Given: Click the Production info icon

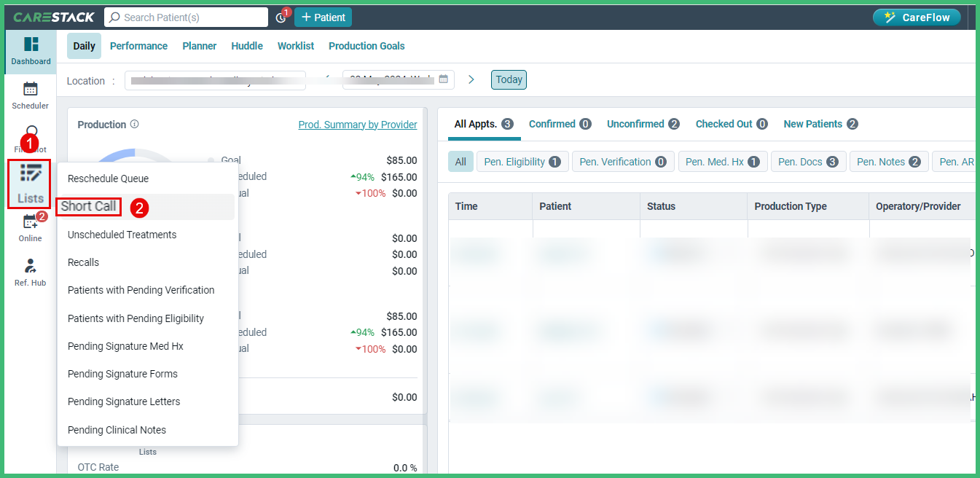Looking at the screenshot, I should [x=133, y=124].
